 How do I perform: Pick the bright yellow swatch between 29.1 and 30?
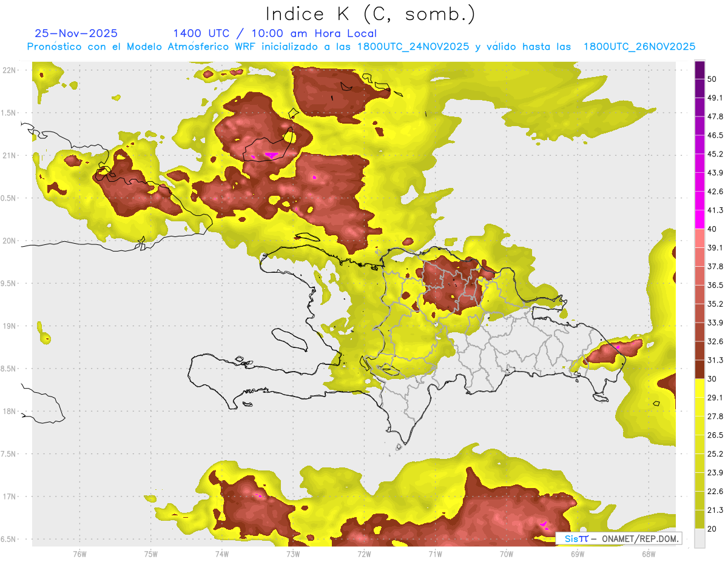[x=700, y=388]
